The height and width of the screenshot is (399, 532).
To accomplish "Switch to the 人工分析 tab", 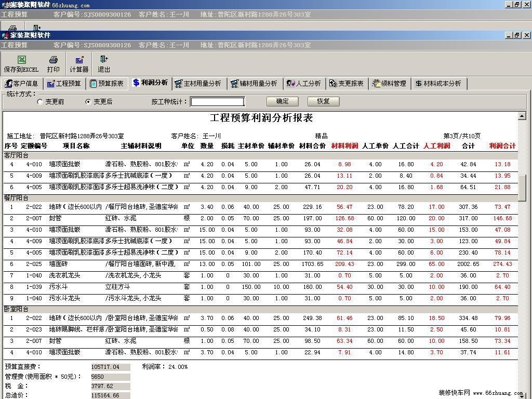I will [x=304, y=84].
